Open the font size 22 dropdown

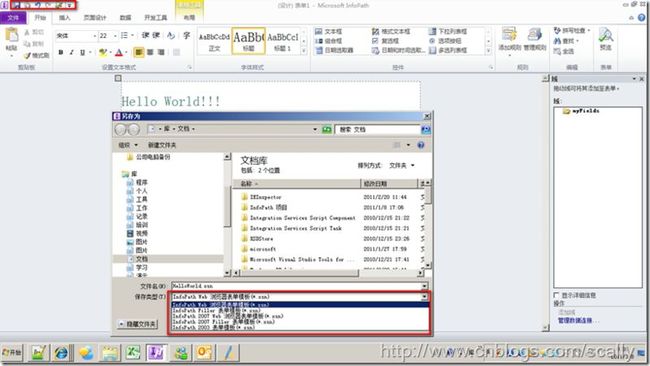click(x=115, y=36)
